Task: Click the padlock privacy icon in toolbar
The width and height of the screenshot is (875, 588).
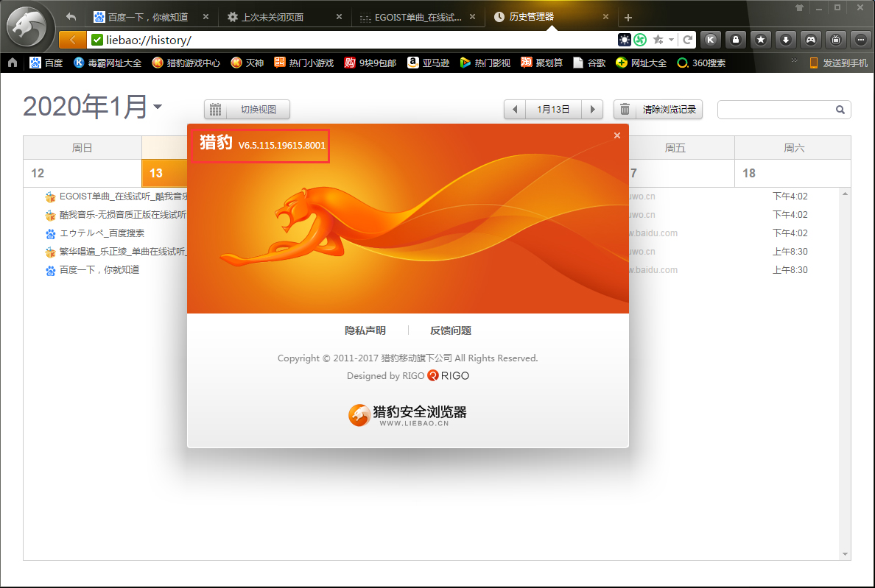Action: tap(735, 40)
